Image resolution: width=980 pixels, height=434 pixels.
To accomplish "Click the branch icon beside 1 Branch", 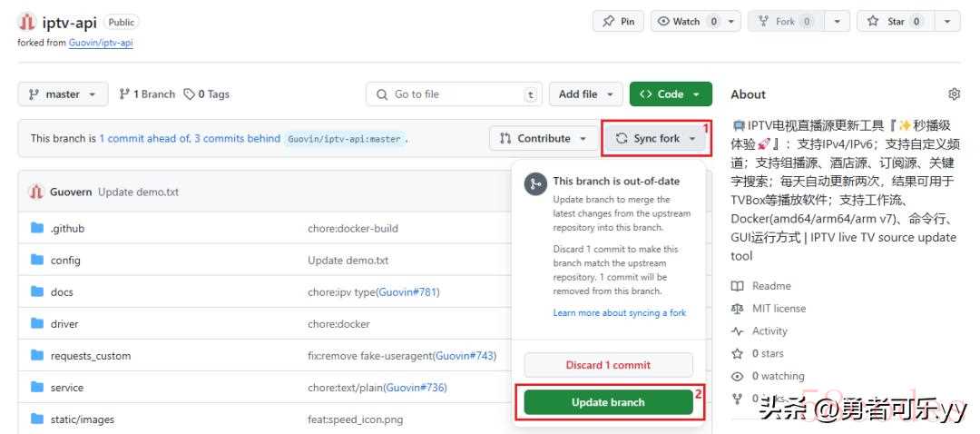I will 124,94.
